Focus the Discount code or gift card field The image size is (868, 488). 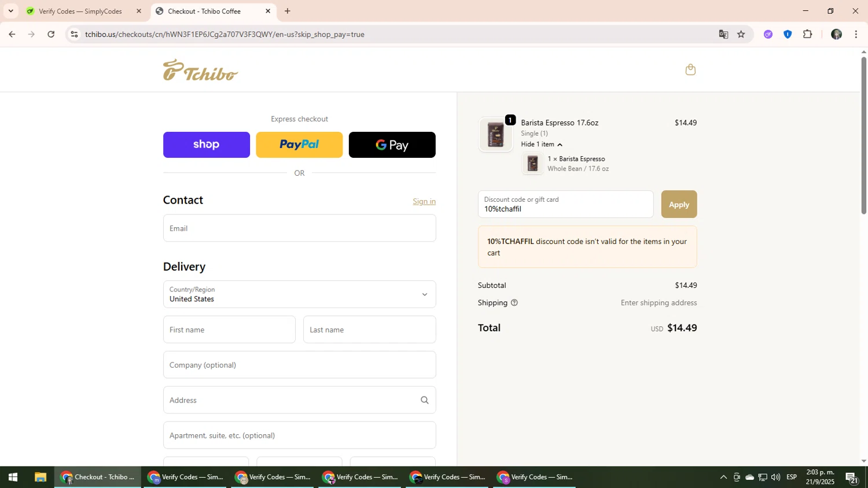click(565, 204)
